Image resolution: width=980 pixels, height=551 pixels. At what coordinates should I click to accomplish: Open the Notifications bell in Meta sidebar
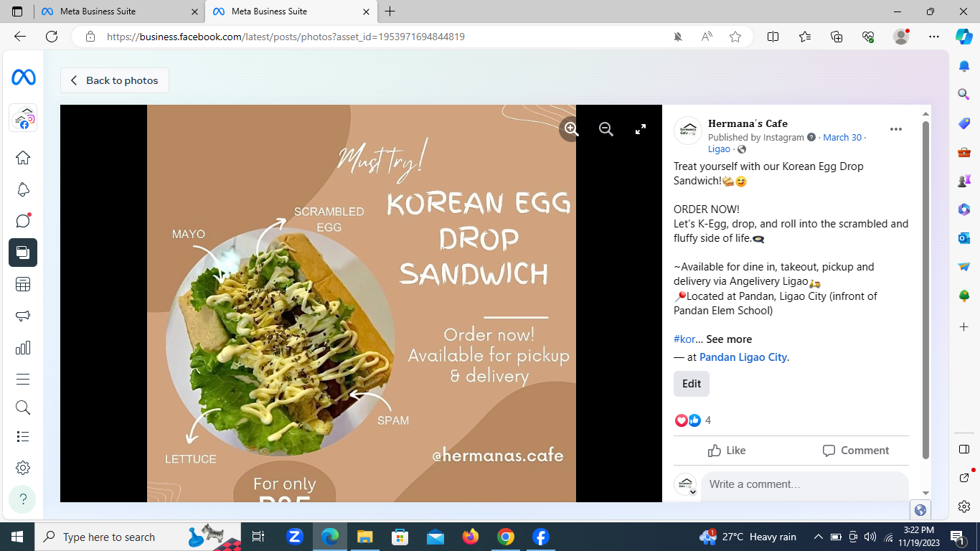(x=23, y=189)
